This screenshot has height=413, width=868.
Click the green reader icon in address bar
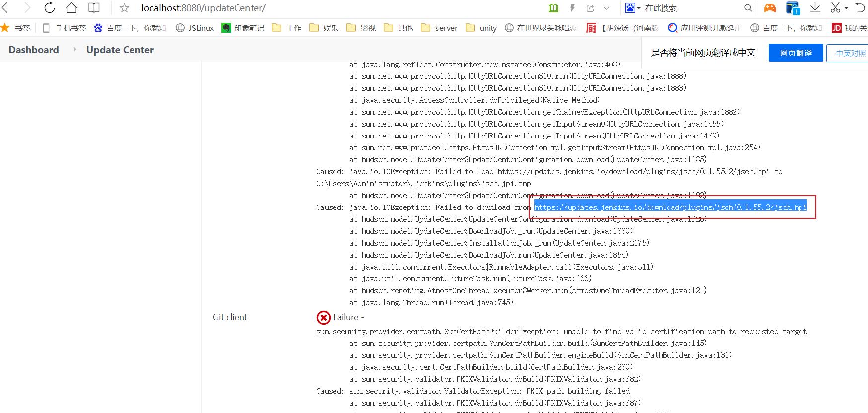(554, 8)
